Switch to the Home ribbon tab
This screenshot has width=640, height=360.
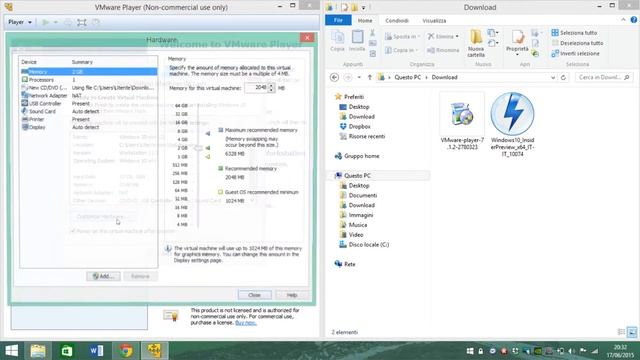(364, 20)
